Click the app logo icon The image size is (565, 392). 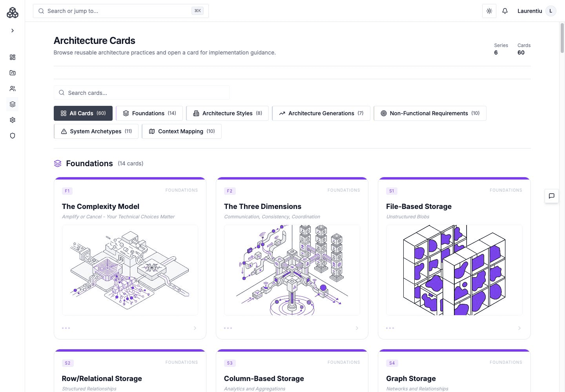point(13,13)
